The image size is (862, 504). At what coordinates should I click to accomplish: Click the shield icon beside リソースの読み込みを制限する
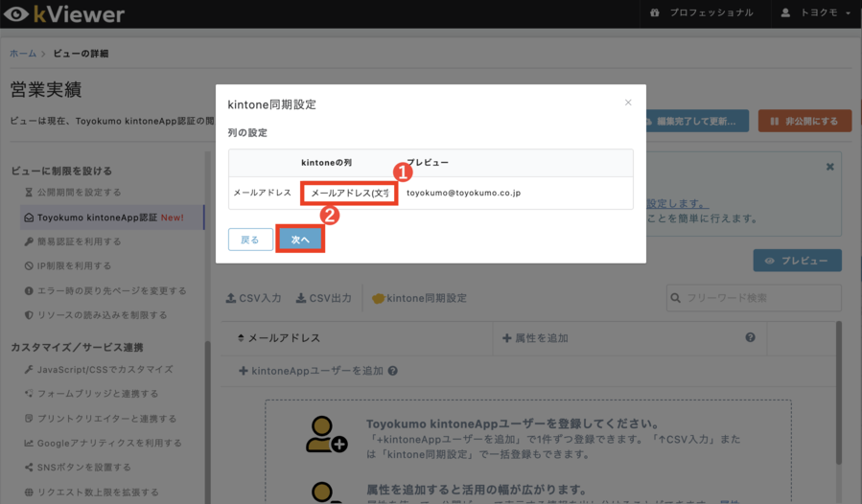(29, 315)
